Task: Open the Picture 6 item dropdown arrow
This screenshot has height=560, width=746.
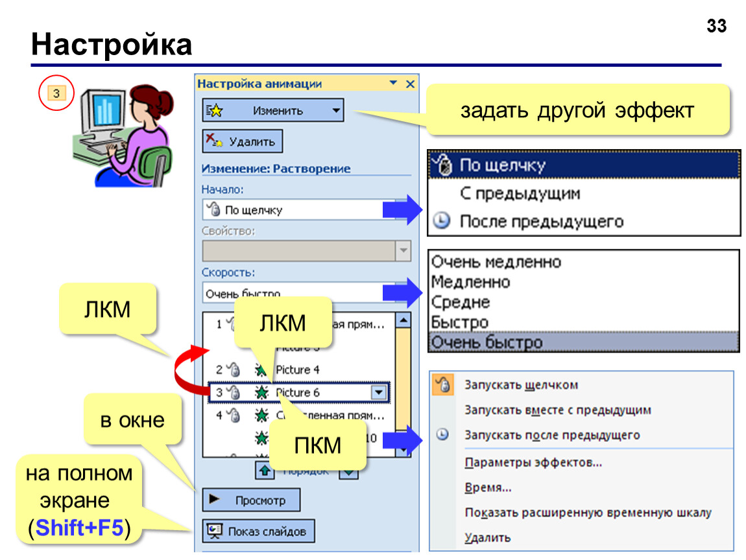Action: click(379, 392)
